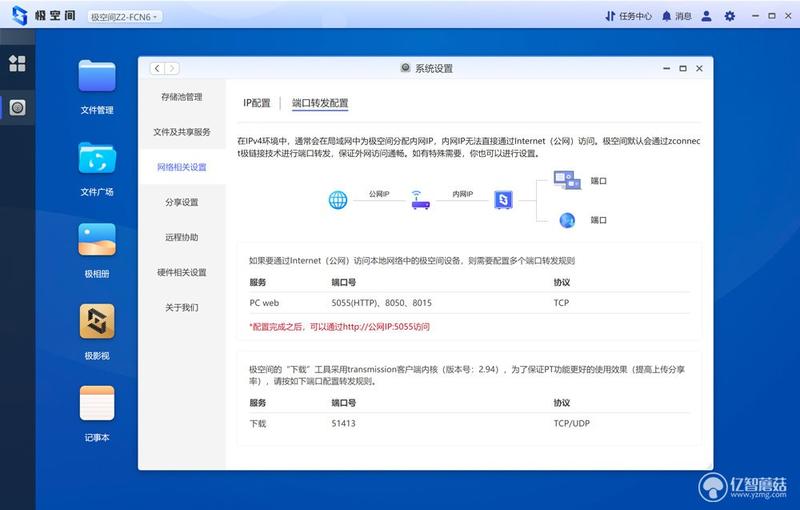Open 文件及共享服务 settings section
This screenshot has height=510, width=800.
tap(182, 132)
